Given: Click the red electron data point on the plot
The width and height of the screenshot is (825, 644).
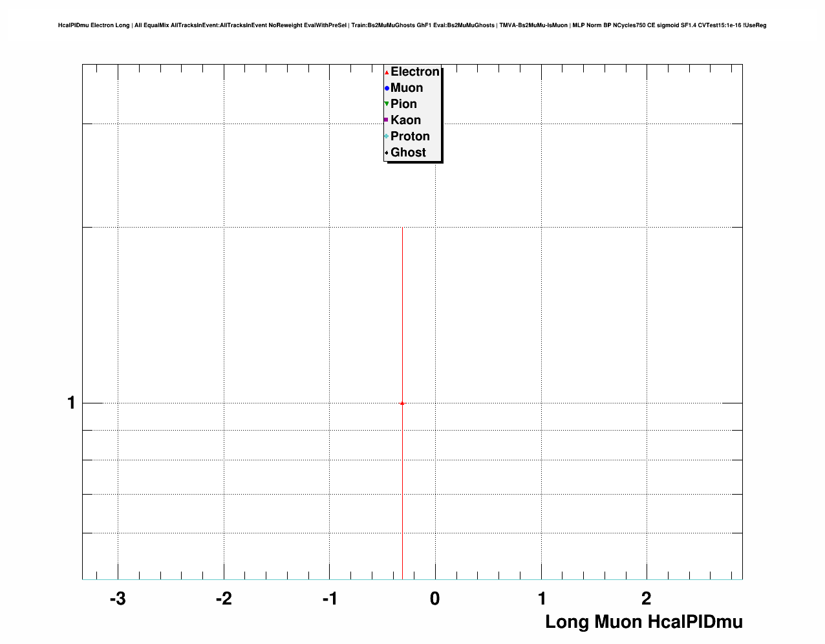Looking at the screenshot, I should (402, 403).
